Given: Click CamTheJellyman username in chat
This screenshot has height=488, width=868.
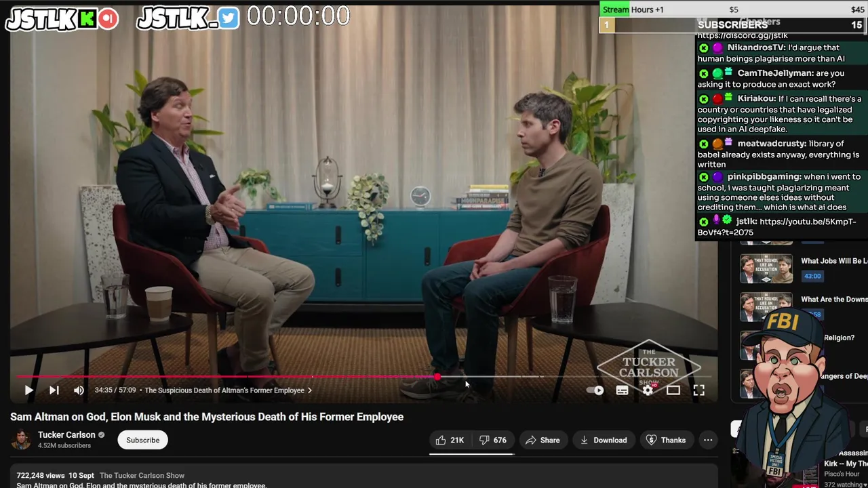Looking at the screenshot, I should click(x=775, y=73).
